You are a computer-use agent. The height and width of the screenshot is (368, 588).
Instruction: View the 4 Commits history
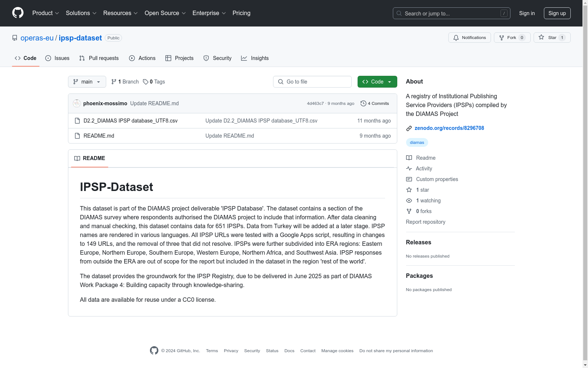tap(374, 103)
